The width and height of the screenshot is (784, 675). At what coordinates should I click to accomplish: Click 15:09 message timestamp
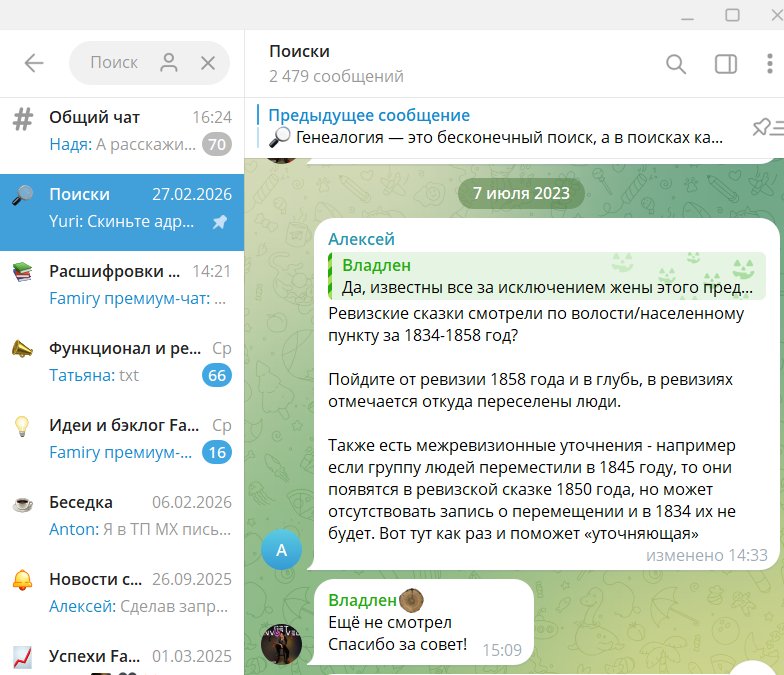click(x=502, y=650)
